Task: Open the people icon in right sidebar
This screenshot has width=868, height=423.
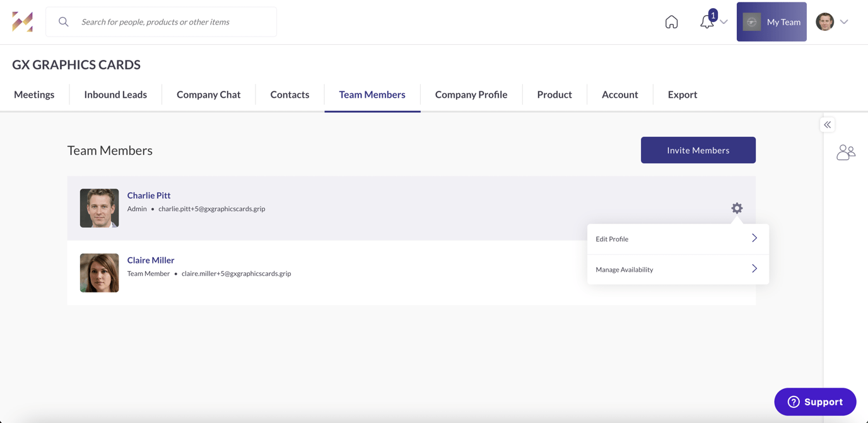Action: point(845,153)
